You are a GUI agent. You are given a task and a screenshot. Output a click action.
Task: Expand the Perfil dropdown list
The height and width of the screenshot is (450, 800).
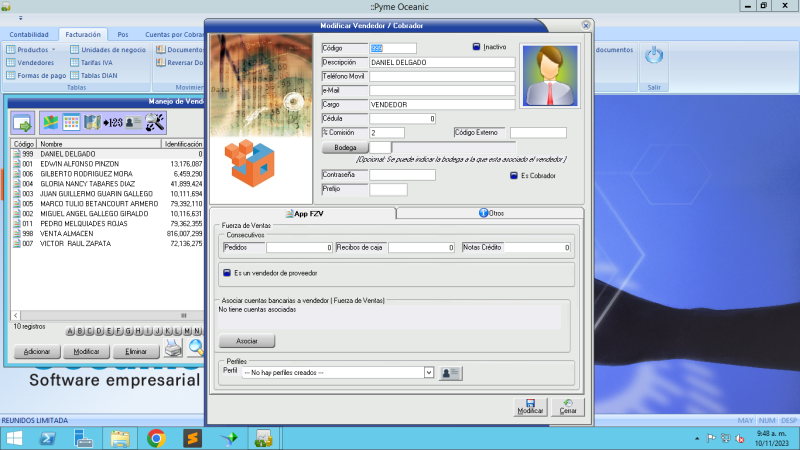pos(428,372)
